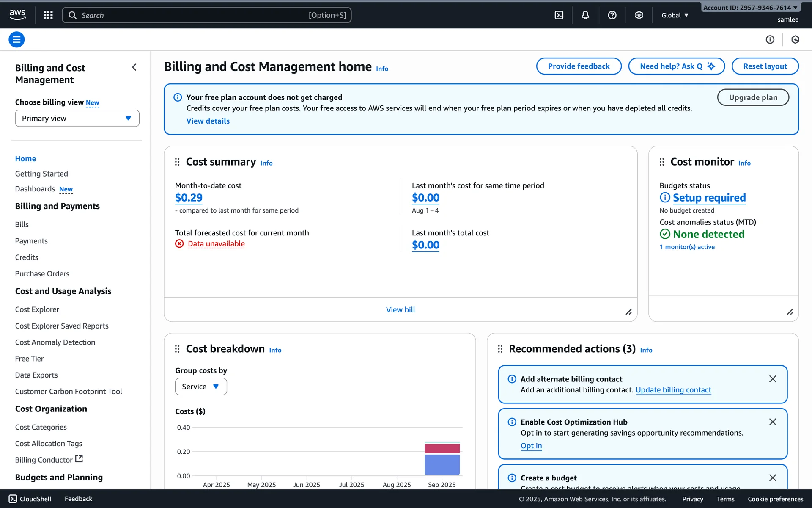Click the Upgrade plan button

[753, 97]
